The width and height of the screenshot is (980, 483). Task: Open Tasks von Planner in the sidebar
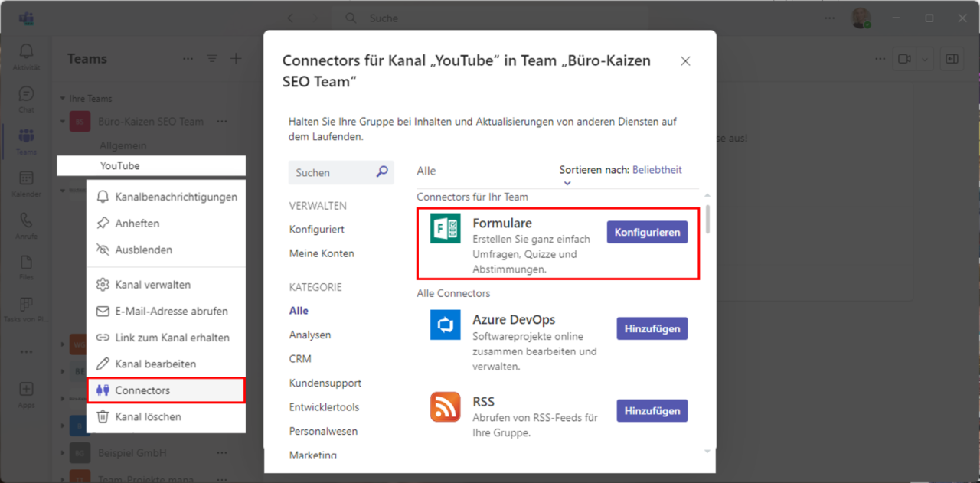[x=26, y=305]
